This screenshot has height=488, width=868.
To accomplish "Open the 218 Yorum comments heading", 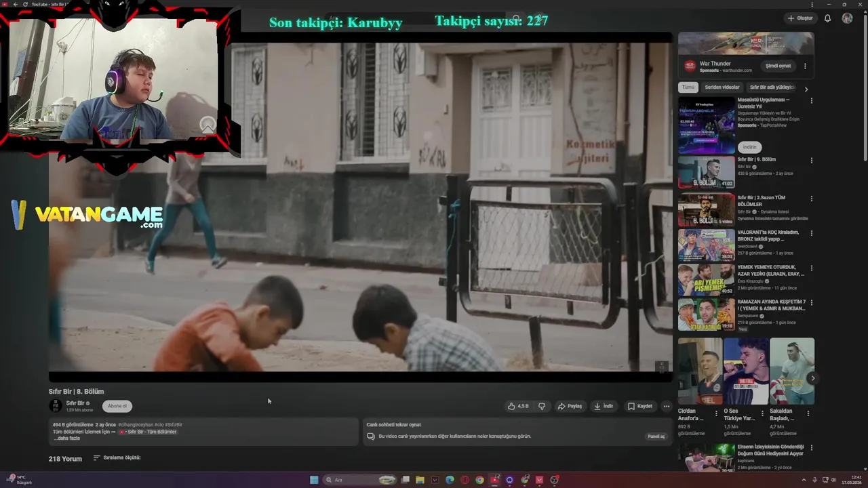I will 65,459.
